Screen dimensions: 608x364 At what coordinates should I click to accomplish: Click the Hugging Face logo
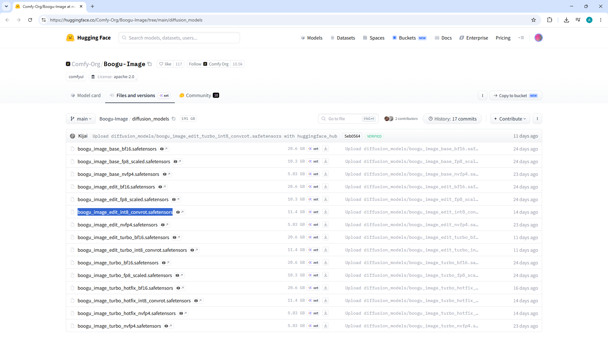[88, 38]
